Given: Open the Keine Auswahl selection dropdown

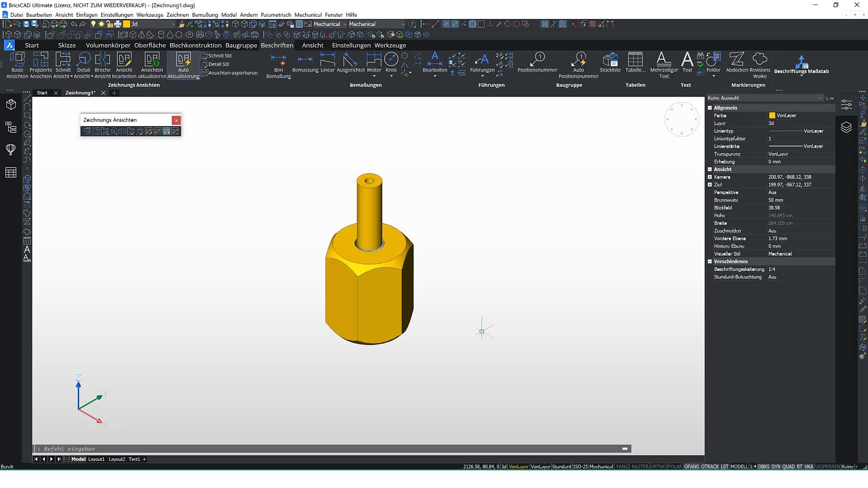Looking at the screenshot, I should [765, 98].
